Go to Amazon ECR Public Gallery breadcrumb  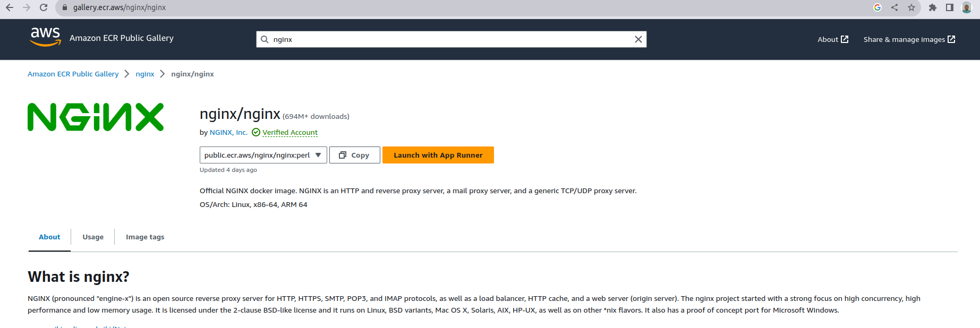(73, 74)
